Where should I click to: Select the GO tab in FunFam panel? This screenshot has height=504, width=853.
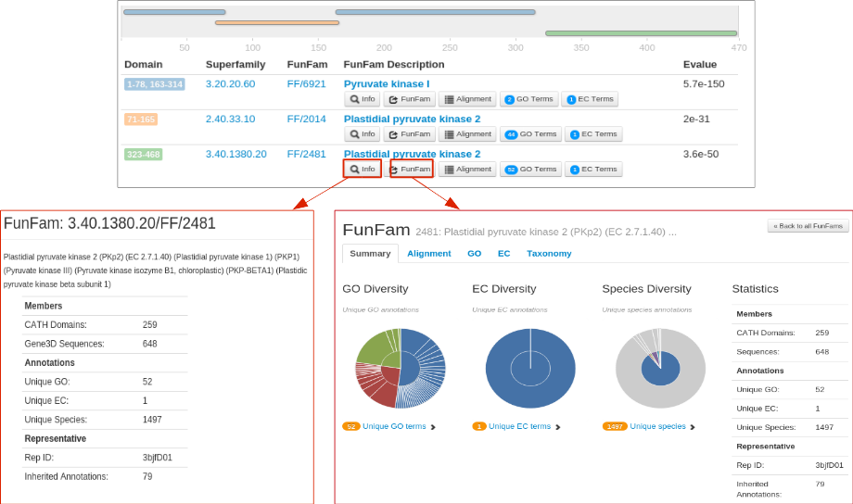[474, 254]
